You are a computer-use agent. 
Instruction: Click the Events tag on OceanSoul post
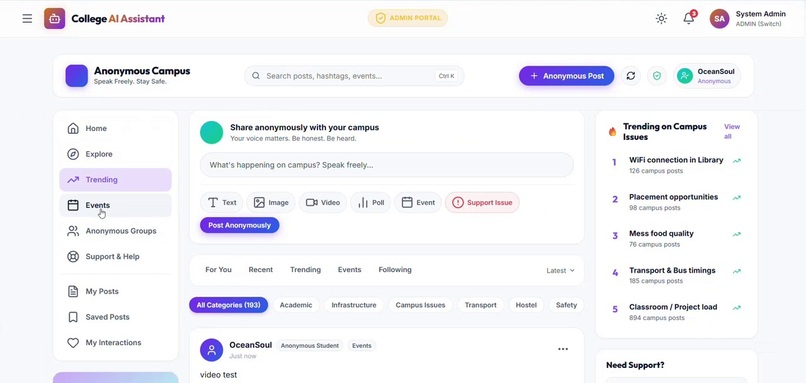(x=361, y=345)
